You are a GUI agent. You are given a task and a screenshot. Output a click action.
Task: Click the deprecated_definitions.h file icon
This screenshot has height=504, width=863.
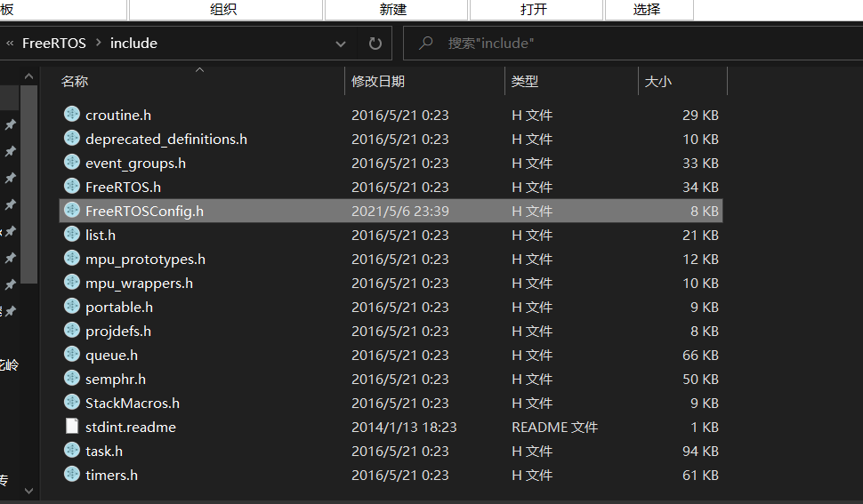[x=71, y=138]
